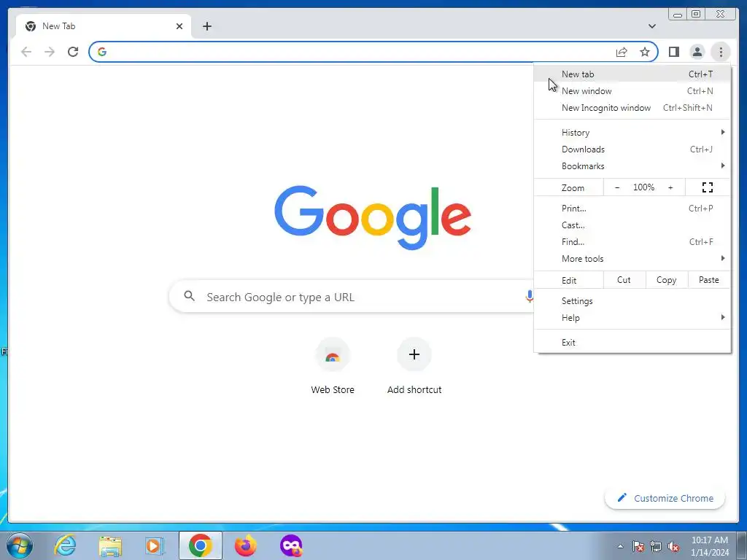This screenshot has width=747, height=560.
Task: Open Settings from the menu
Action: tap(632, 301)
